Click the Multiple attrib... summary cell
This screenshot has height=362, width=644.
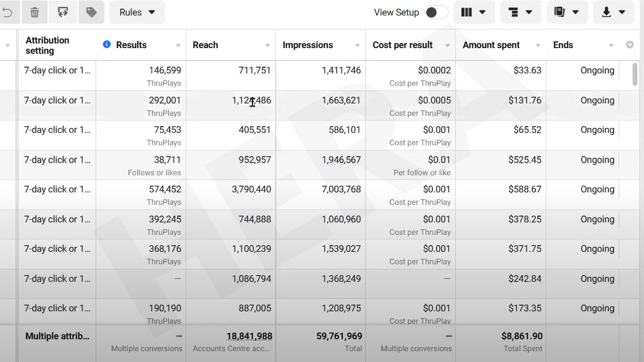(57, 336)
